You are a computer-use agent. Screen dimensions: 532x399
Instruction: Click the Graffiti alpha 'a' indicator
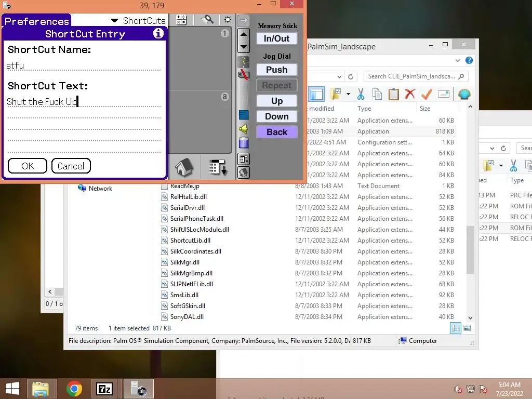tap(224, 97)
